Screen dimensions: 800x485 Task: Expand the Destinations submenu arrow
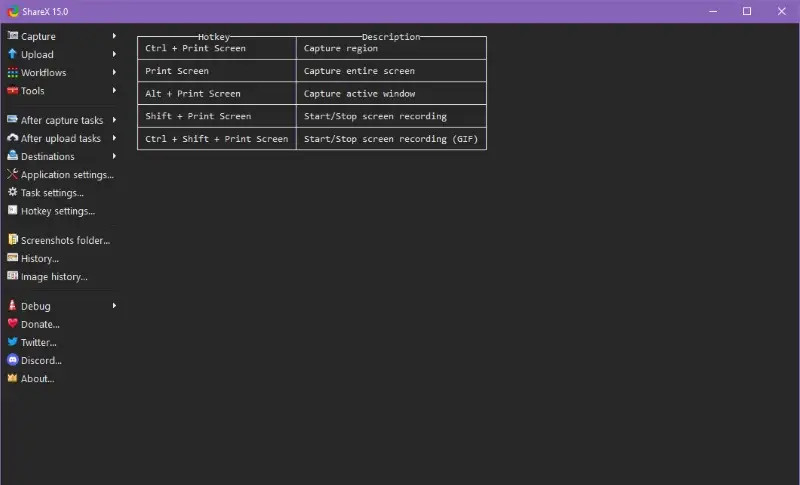coord(114,156)
